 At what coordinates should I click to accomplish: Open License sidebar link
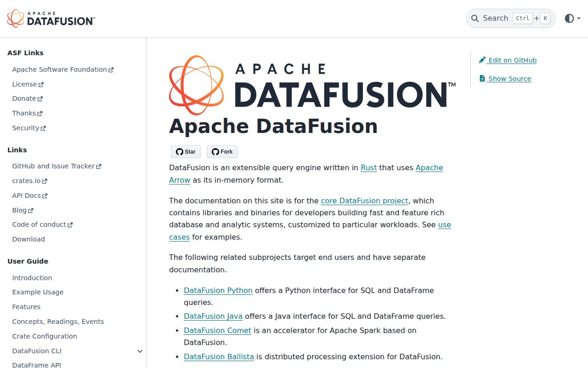(24, 84)
